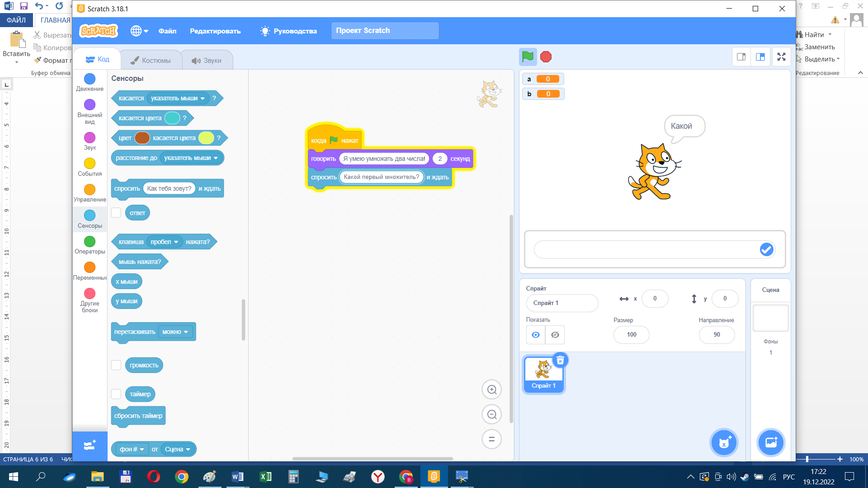Toggle the таймер reporter checkbox
This screenshot has width=868, height=488.
(x=116, y=394)
